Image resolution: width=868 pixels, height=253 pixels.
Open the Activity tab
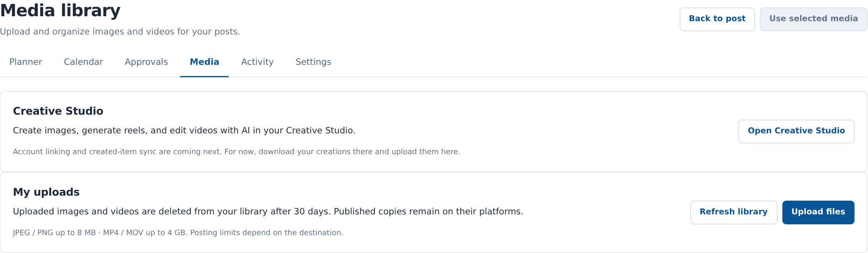tap(258, 62)
